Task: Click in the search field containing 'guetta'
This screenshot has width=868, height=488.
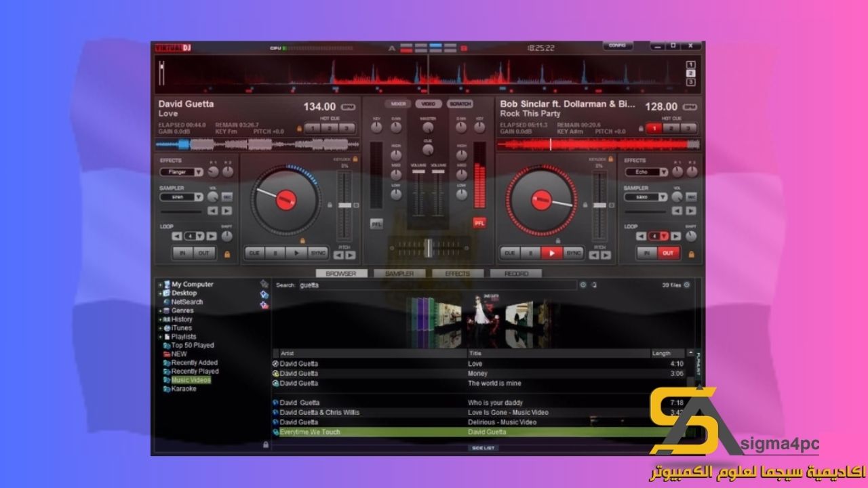Action: 437,285
